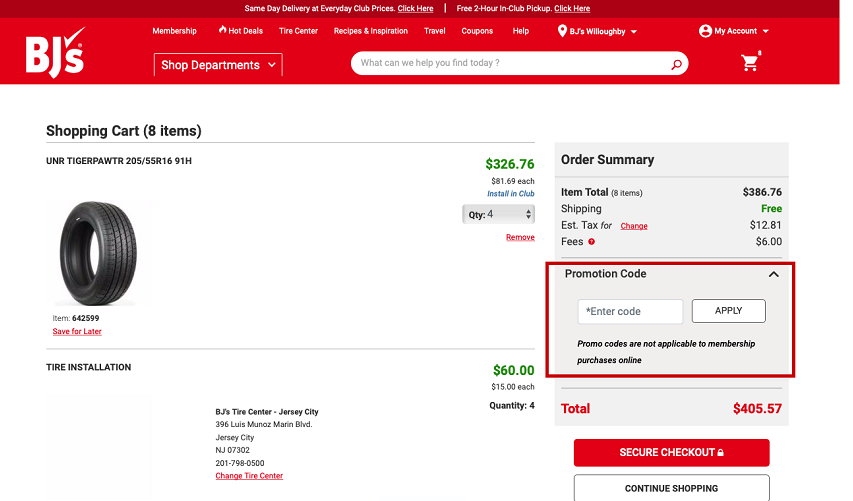The width and height of the screenshot is (853, 501).
Task: Open the shopping cart icon
Action: (x=751, y=62)
